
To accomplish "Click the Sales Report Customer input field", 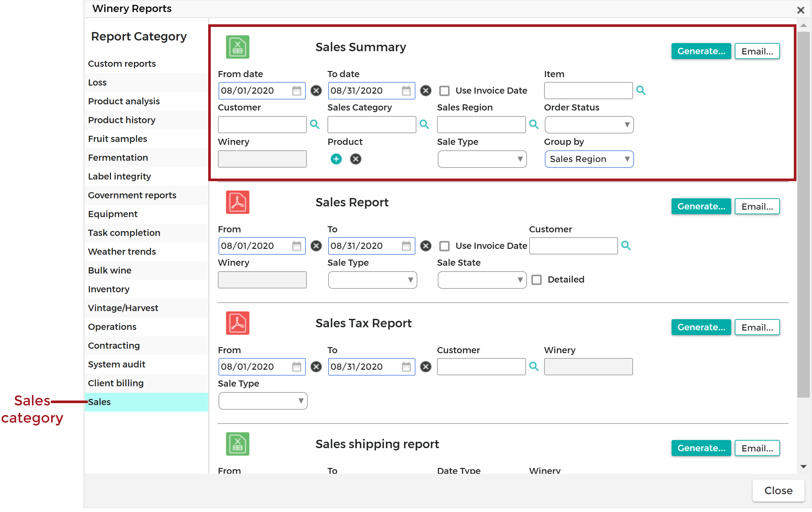I will [573, 246].
